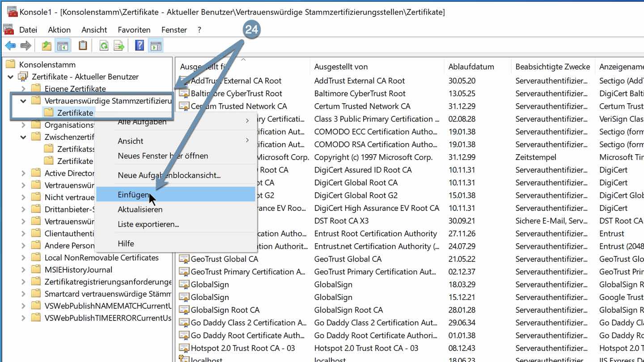
Task: Choose Liste exportieren... in the context menu
Action: (175, 224)
